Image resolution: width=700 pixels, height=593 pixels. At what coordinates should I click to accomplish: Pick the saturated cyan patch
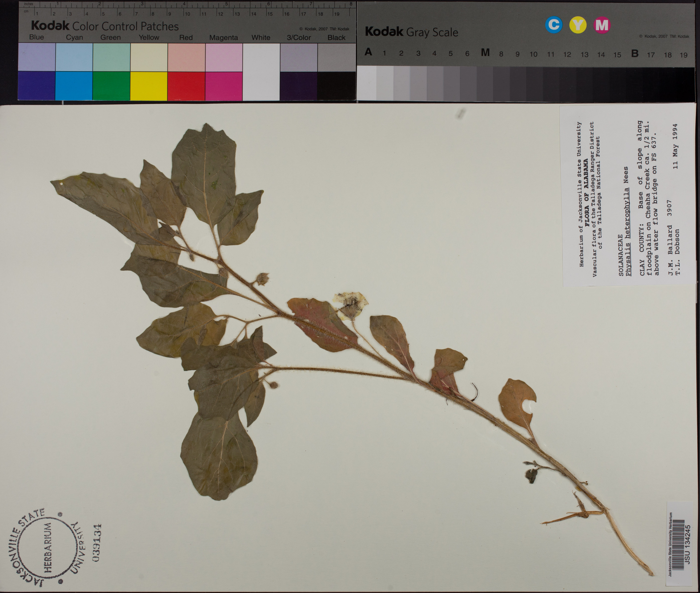(74, 86)
